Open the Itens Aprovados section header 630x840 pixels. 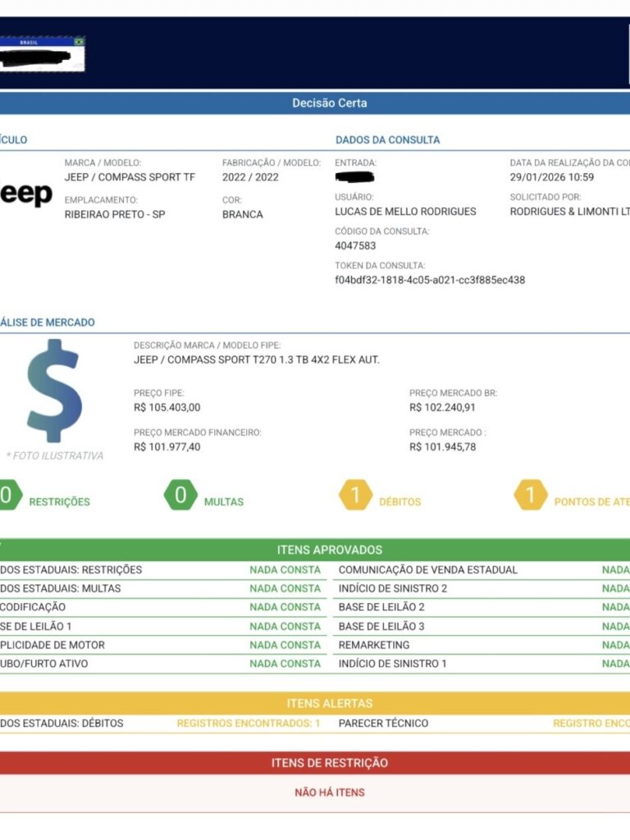click(315, 550)
